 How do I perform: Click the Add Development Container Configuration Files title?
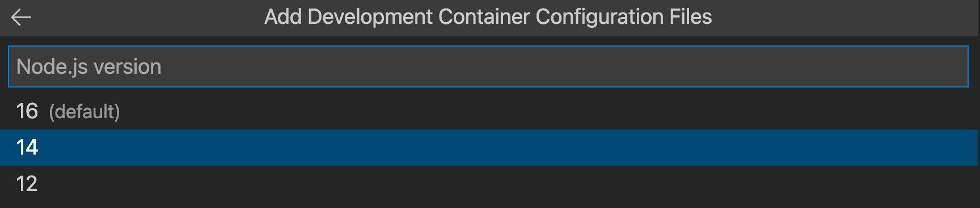coord(488,17)
